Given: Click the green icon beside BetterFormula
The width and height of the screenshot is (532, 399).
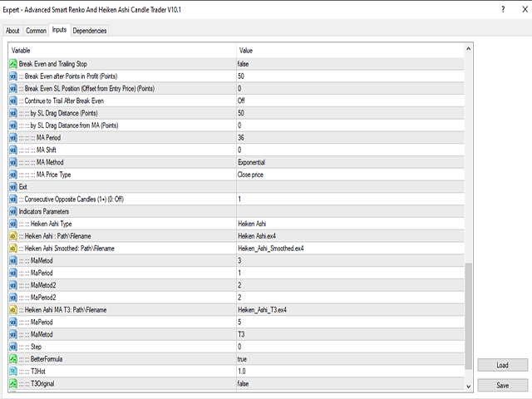Looking at the screenshot, I should (x=13, y=359).
